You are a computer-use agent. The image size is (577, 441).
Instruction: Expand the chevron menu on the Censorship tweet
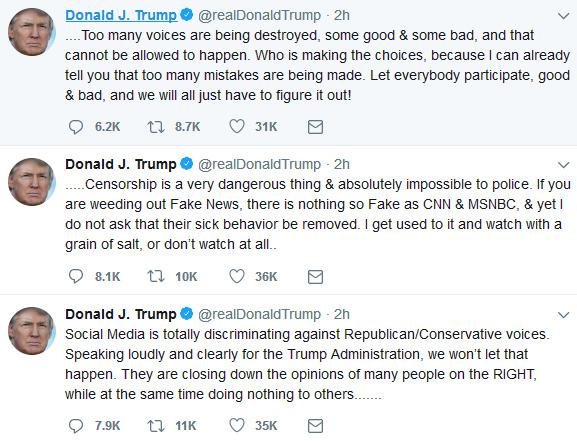pos(563,165)
